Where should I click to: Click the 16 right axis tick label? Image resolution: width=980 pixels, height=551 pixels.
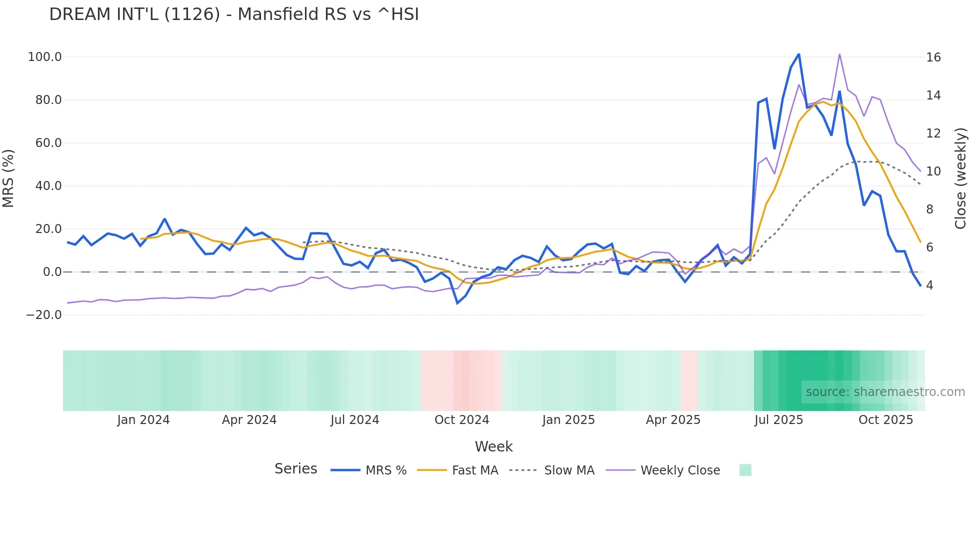click(933, 57)
